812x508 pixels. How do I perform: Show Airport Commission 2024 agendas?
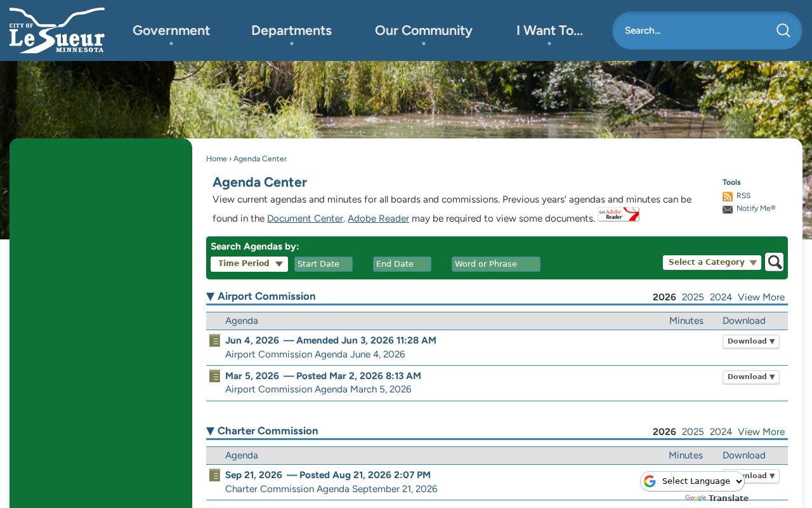coord(721,297)
